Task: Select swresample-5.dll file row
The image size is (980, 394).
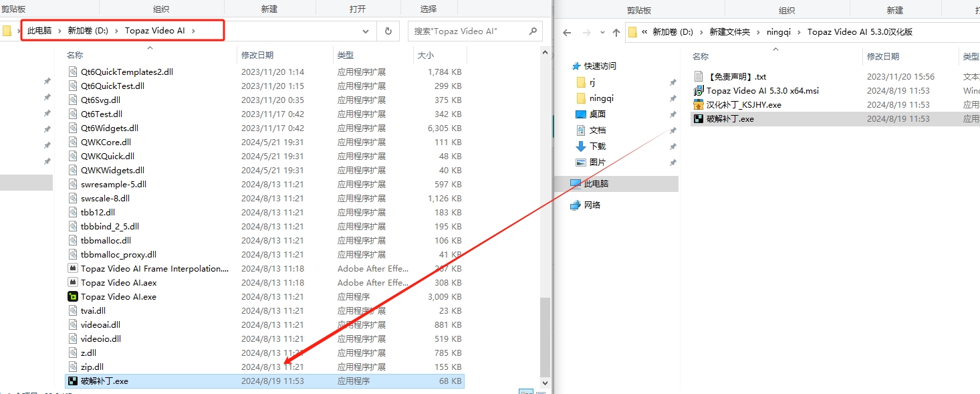Action: point(265,184)
